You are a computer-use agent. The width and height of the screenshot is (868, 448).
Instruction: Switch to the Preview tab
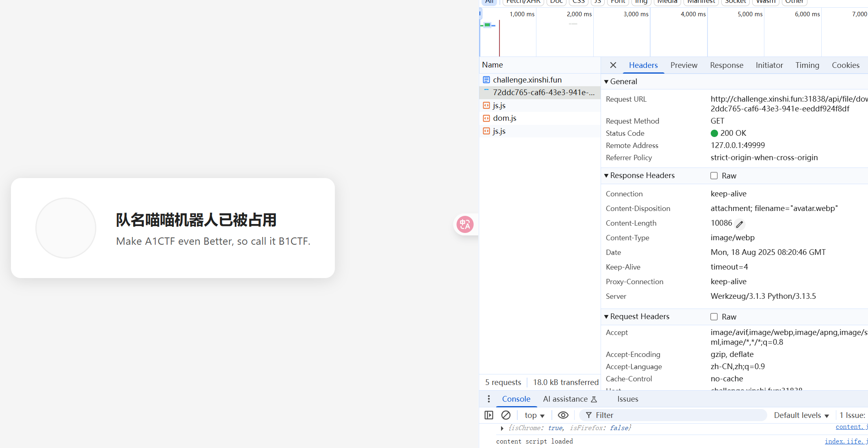pos(684,65)
